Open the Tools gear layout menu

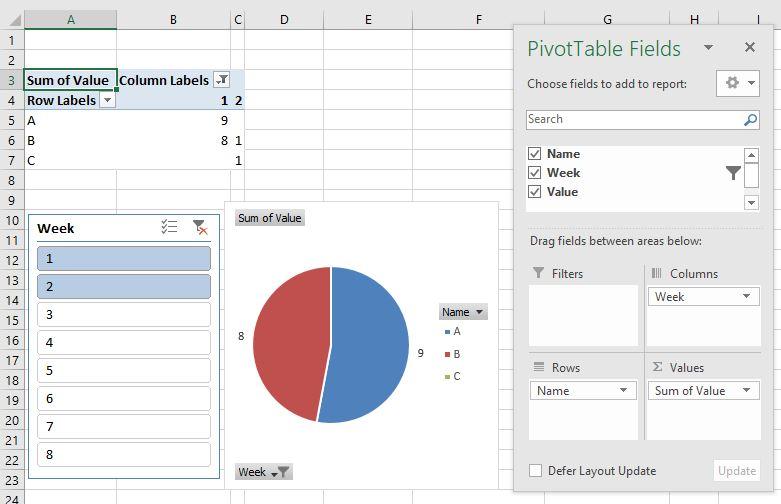click(738, 83)
